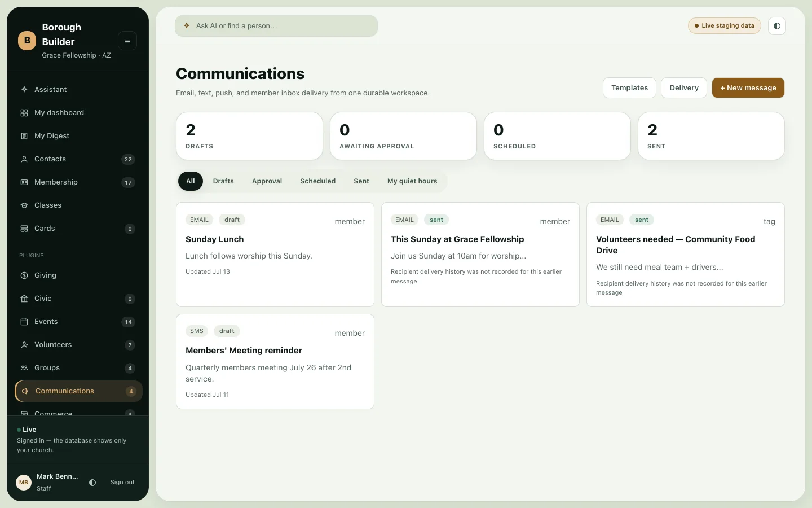
Task: Click the Drafts count stat card
Action: (x=249, y=136)
